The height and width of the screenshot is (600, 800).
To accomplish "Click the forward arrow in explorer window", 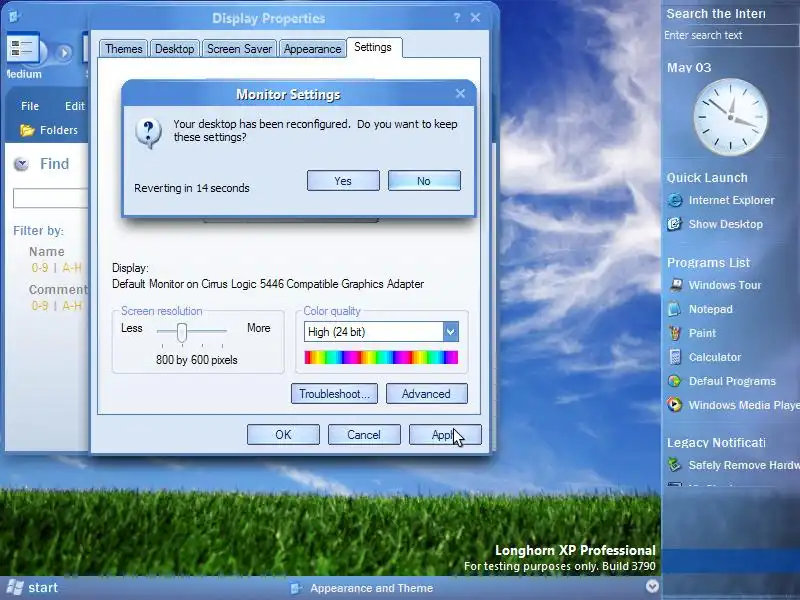I will click(x=64, y=53).
